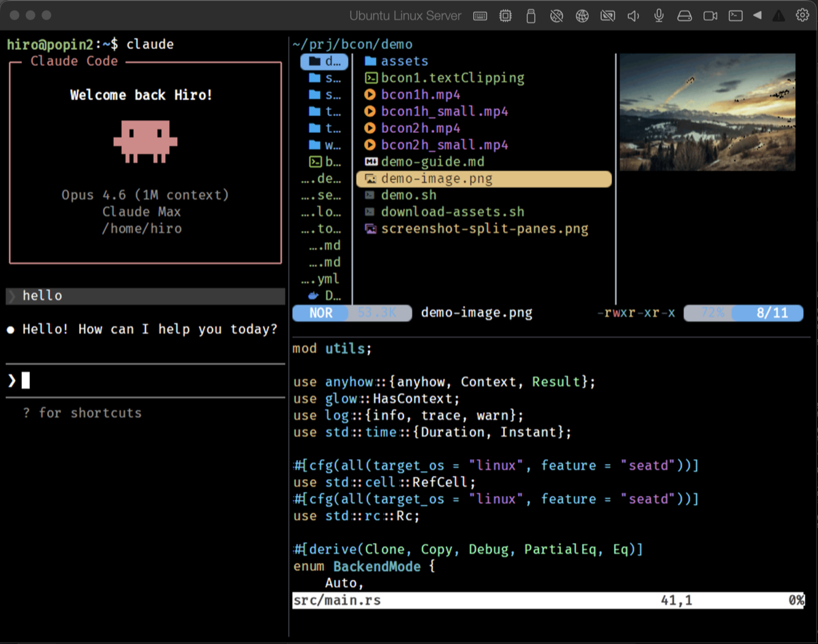This screenshot has width=818, height=644.
Task: Click the hiro@popin2 shell prompt line
Action: (90, 44)
